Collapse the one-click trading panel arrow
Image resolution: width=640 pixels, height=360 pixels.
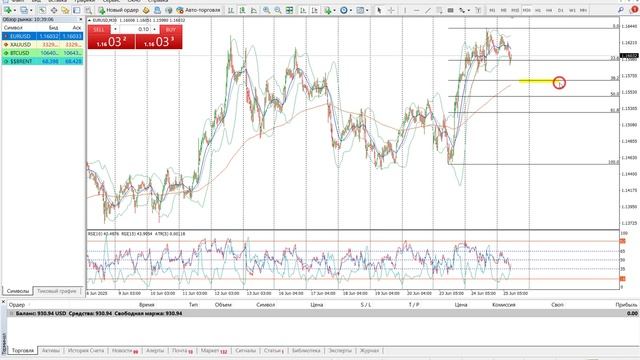[x=90, y=20]
